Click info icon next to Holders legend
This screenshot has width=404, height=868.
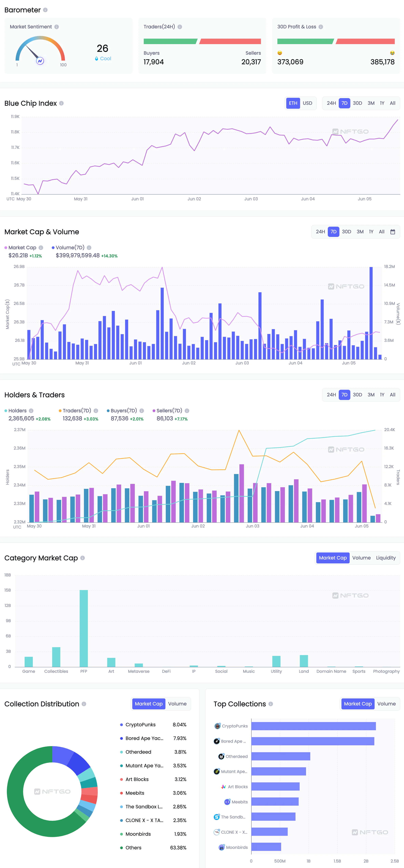tap(31, 411)
